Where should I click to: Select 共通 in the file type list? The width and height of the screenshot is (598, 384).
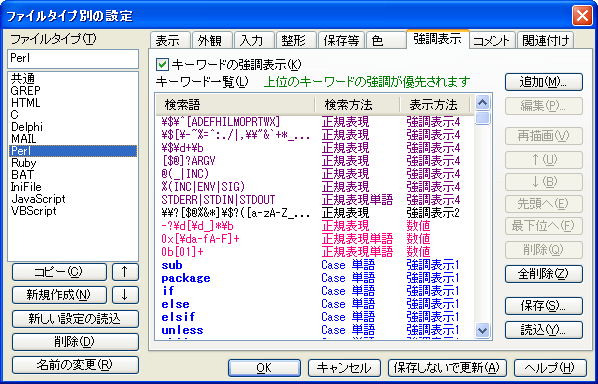[x=72, y=79]
